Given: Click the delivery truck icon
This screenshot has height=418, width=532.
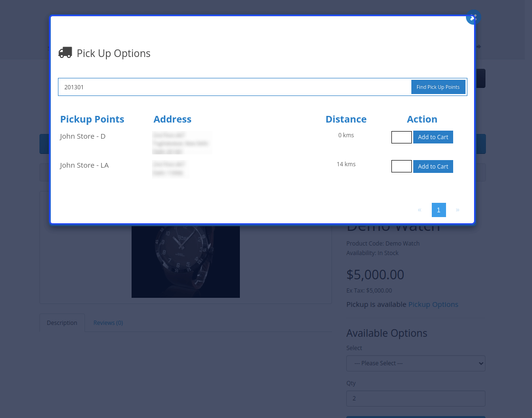Looking at the screenshot, I should (65, 53).
